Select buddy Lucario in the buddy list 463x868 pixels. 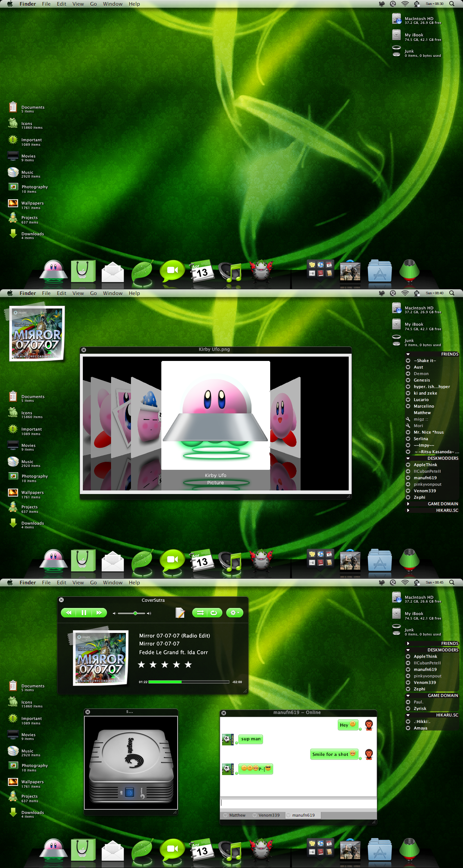(x=421, y=400)
